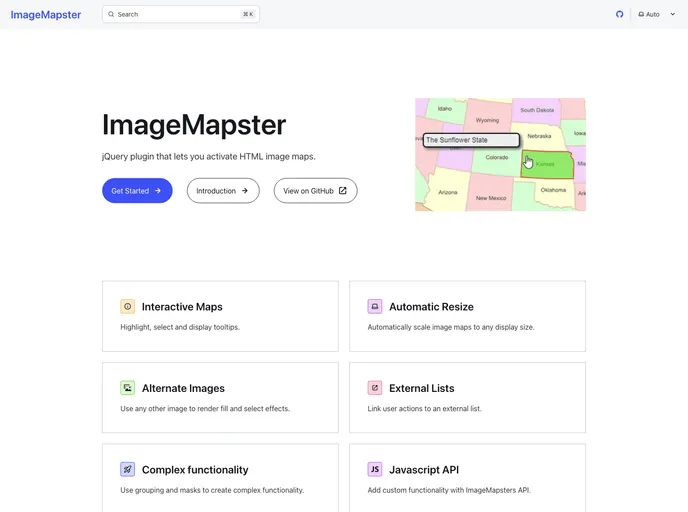
Task: Click the Complex functionality card title
Action: (x=195, y=470)
